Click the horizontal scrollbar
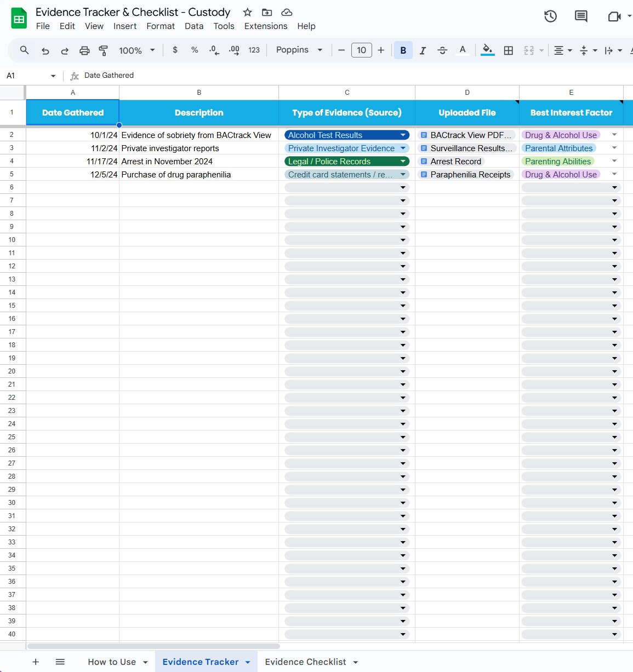 pos(153,646)
